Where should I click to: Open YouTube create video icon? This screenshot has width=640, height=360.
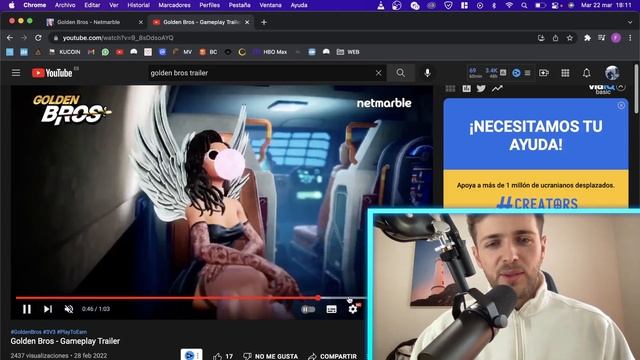point(544,73)
